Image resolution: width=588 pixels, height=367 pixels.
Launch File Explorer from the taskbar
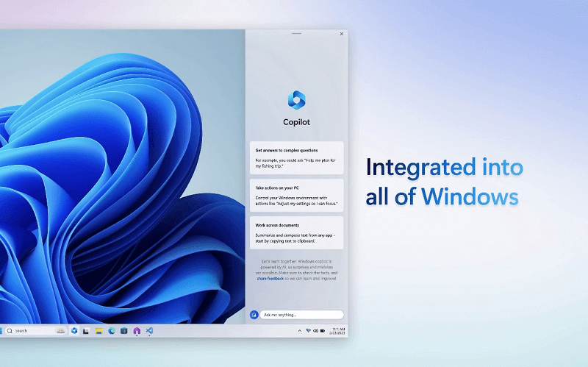click(x=98, y=331)
